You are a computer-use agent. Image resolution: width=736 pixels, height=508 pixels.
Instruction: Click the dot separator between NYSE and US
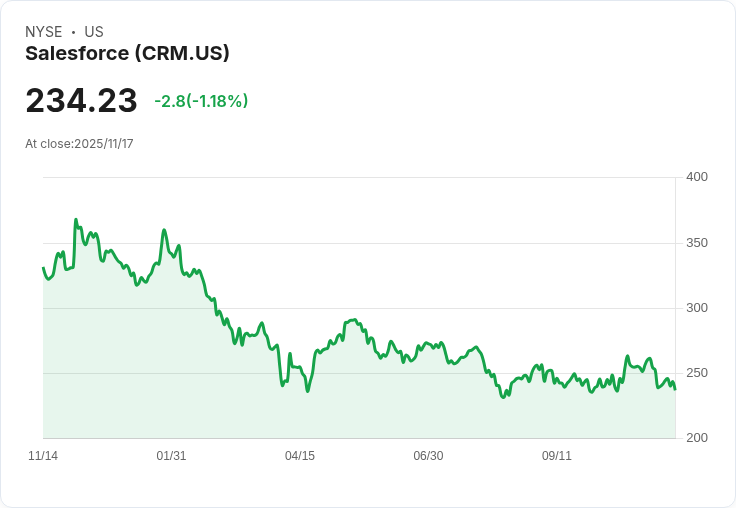tap(73, 32)
